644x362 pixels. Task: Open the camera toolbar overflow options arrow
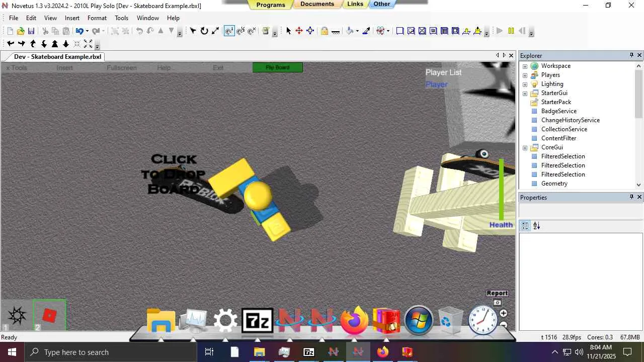click(x=97, y=45)
